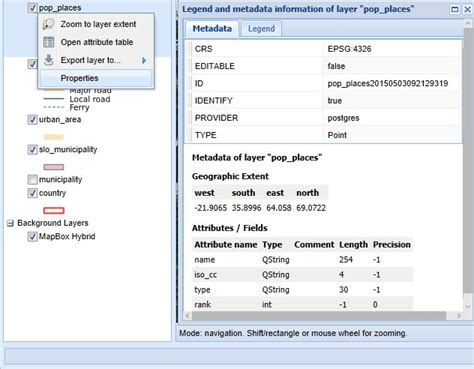The height and width of the screenshot is (369, 474).
Task: Select the Metadata tab
Action: (x=212, y=29)
